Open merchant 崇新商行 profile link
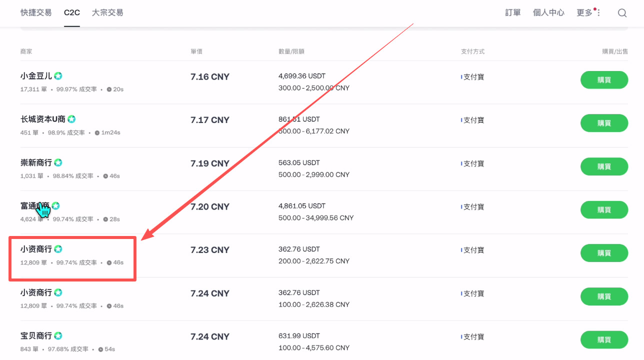The width and height of the screenshot is (644, 360). click(36, 162)
